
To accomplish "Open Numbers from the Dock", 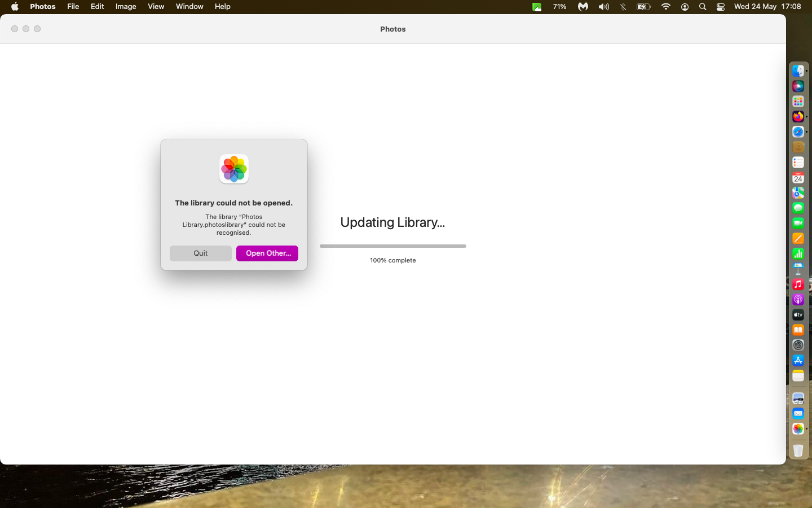I will pos(798,253).
